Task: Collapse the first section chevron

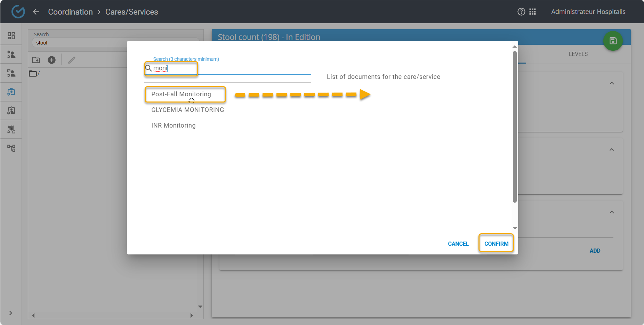Action: pos(612,83)
